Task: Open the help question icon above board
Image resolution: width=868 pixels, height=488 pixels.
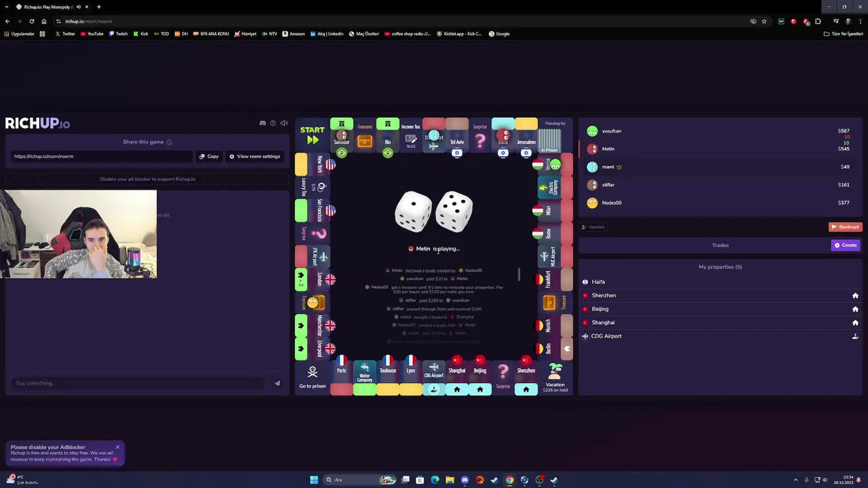Action: pos(273,123)
